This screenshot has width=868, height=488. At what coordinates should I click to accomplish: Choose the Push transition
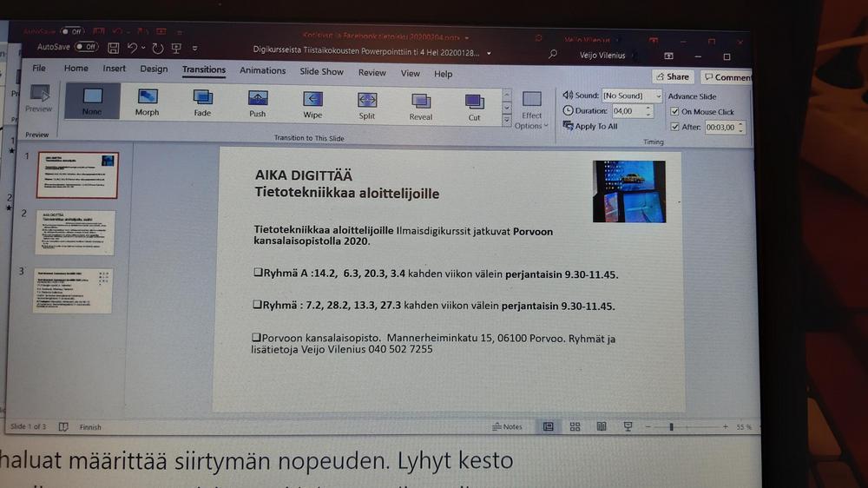tap(258, 102)
